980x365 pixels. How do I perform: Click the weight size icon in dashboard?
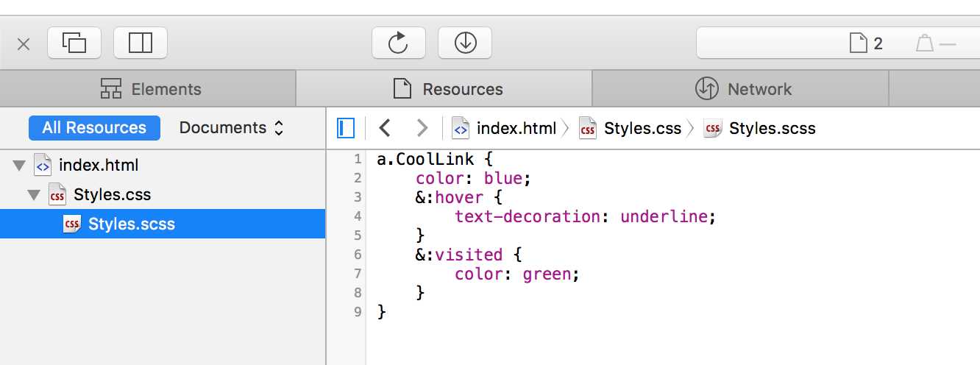click(x=925, y=44)
